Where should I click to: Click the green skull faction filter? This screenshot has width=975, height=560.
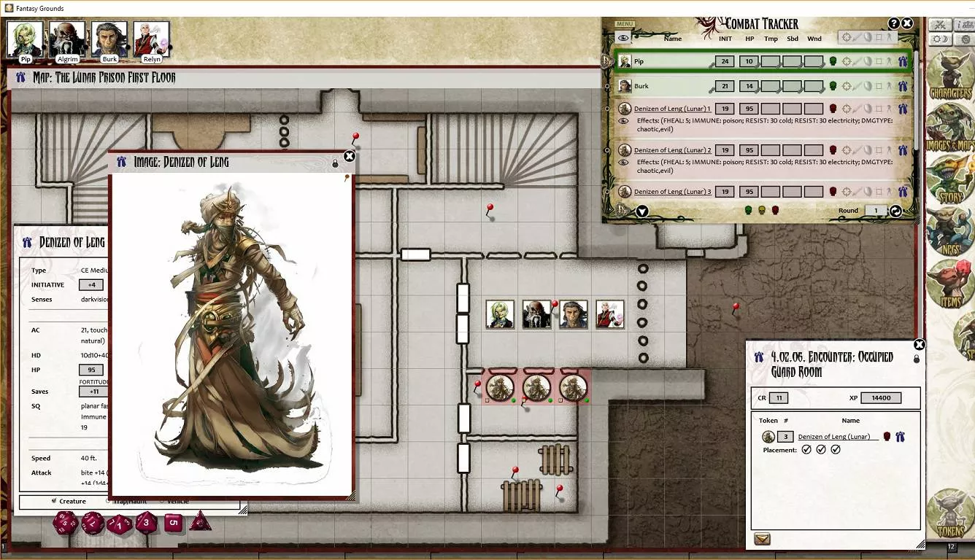748,211
